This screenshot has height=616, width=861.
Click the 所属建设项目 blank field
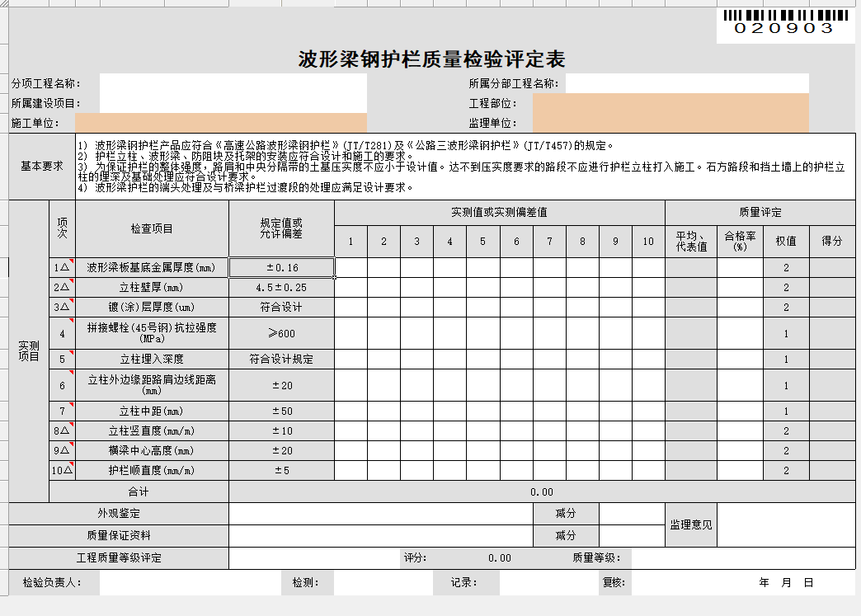click(x=233, y=104)
